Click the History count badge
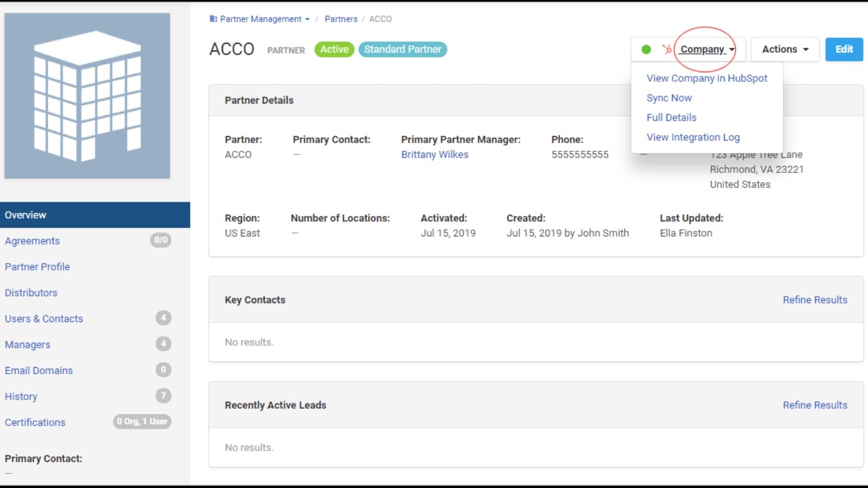 163,396
